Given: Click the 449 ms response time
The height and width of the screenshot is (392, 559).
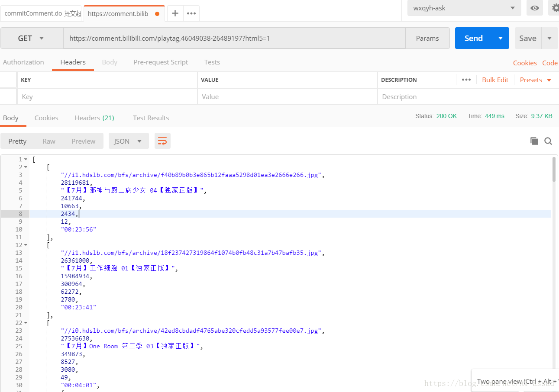Looking at the screenshot, I should pyautogui.click(x=494, y=116).
